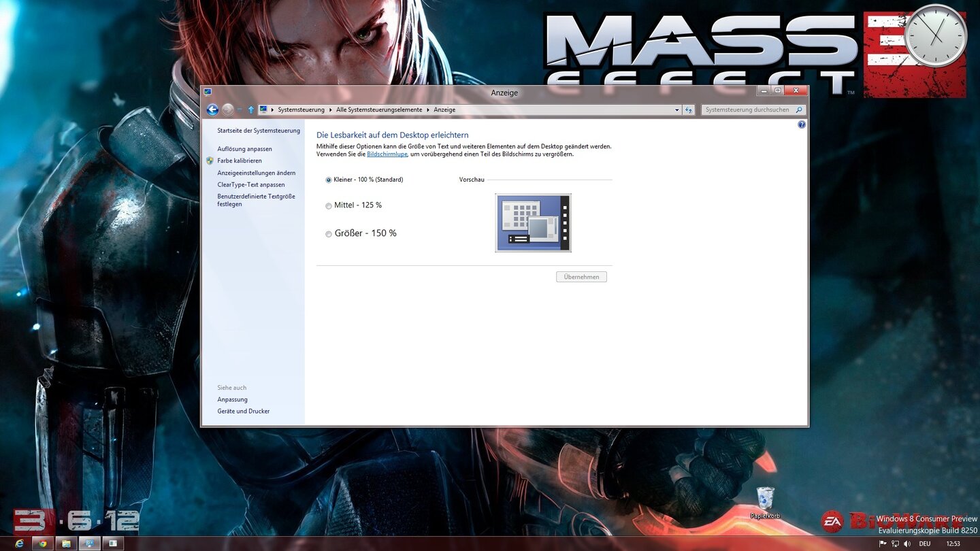Expand arrow after Systemsteuerung breadcrumb

[331, 110]
